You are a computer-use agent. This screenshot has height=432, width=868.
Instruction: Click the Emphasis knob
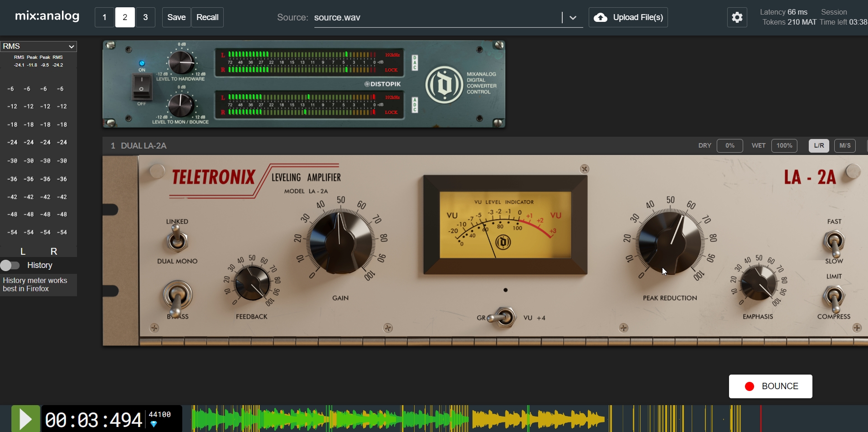point(758,283)
